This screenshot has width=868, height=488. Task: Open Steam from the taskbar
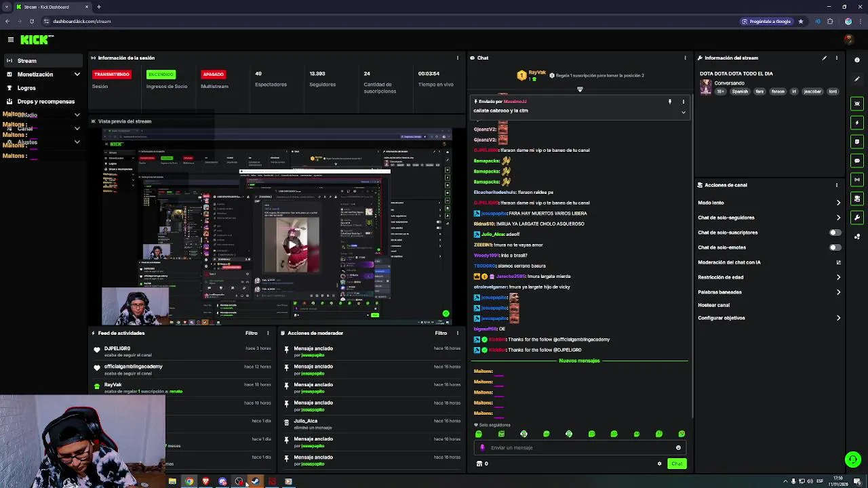pos(255,482)
